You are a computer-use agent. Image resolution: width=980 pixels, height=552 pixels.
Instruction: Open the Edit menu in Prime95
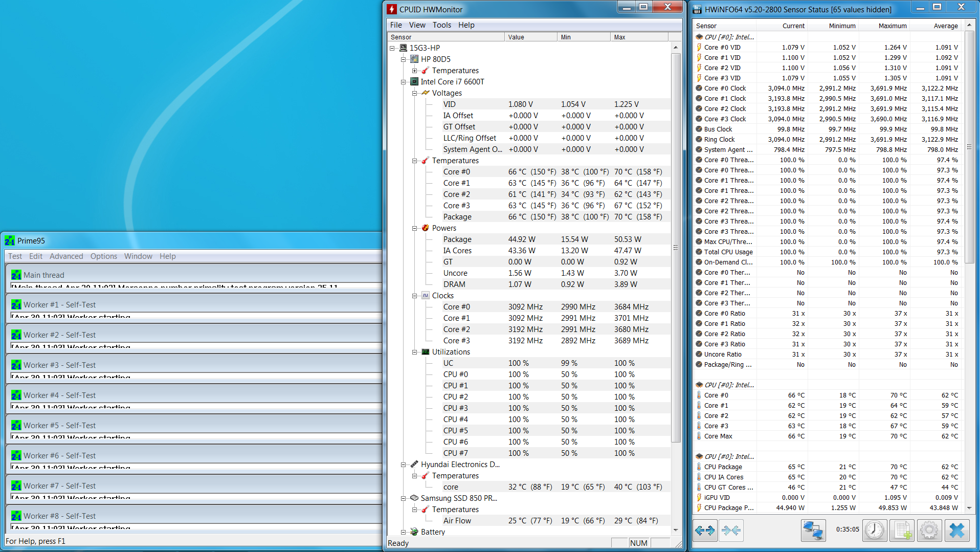35,256
